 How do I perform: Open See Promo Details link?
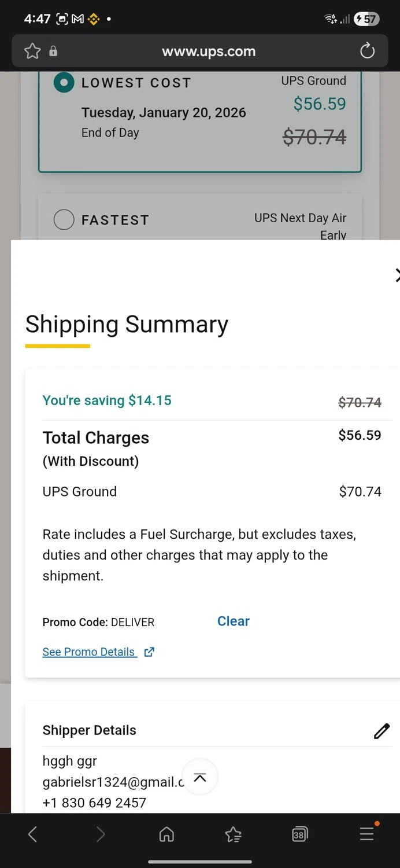89,652
